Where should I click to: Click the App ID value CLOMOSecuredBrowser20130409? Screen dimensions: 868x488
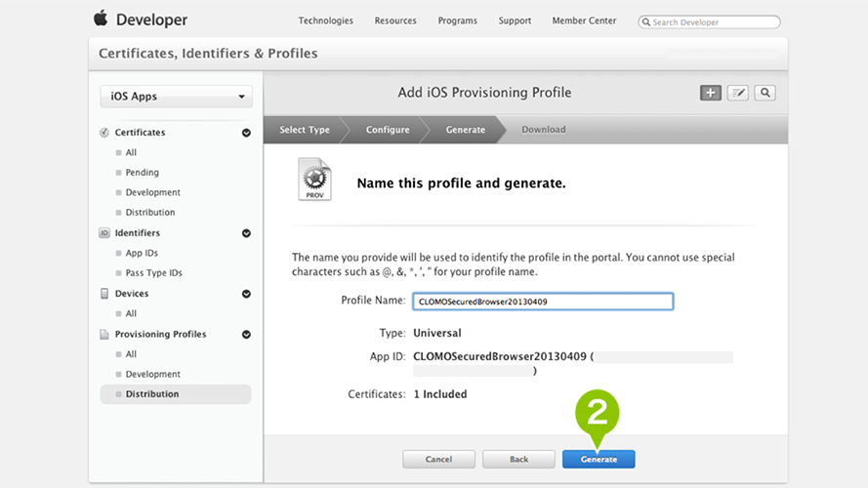click(x=499, y=356)
